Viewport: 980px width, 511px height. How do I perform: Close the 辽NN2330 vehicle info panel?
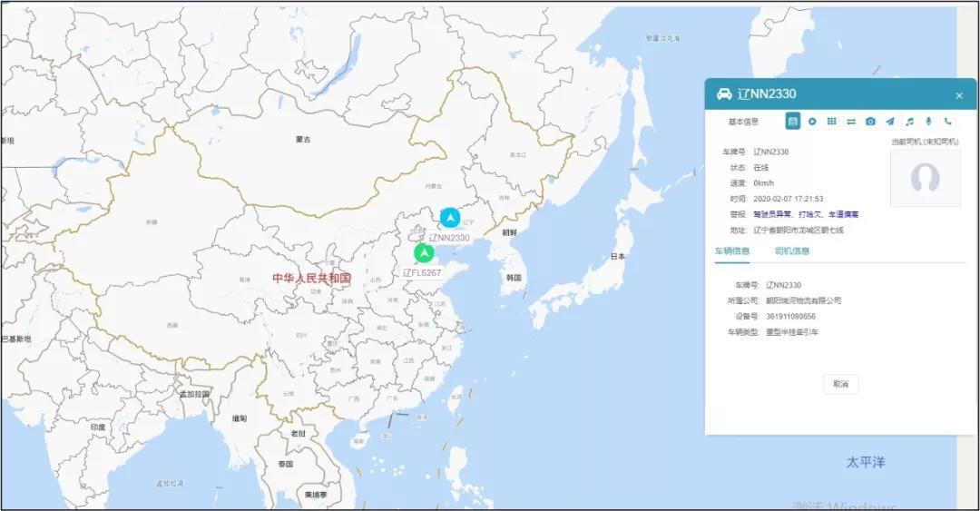[x=959, y=95]
